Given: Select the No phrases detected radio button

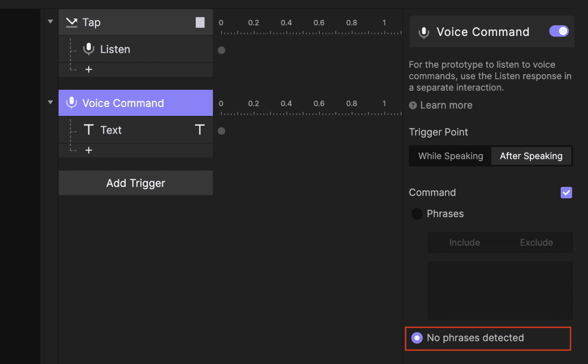Looking at the screenshot, I should pyautogui.click(x=417, y=338).
